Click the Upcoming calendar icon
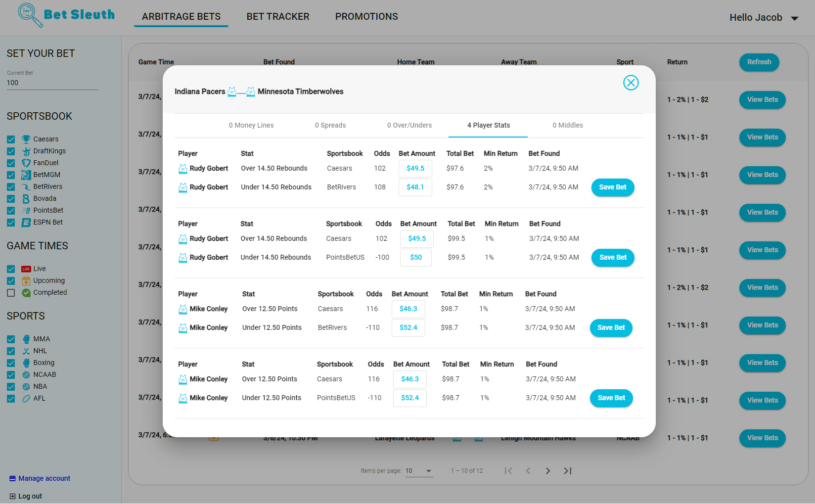The width and height of the screenshot is (815, 504). tap(26, 281)
